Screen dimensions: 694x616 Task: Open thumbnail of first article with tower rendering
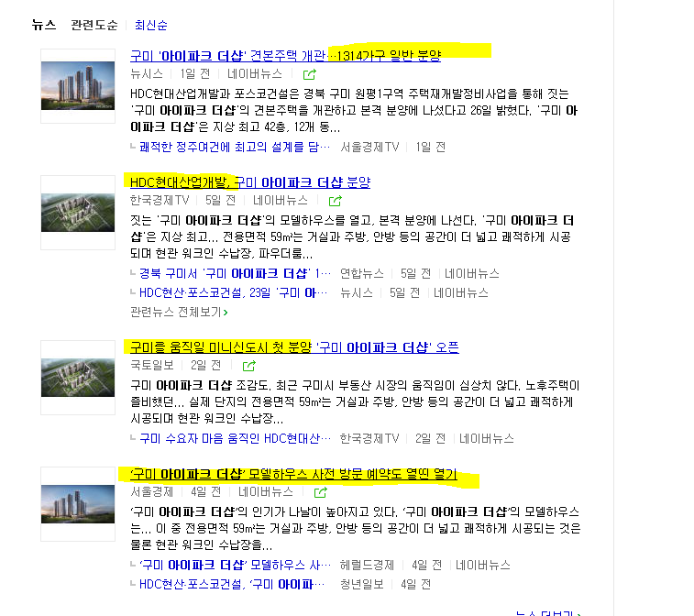click(x=78, y=86)
